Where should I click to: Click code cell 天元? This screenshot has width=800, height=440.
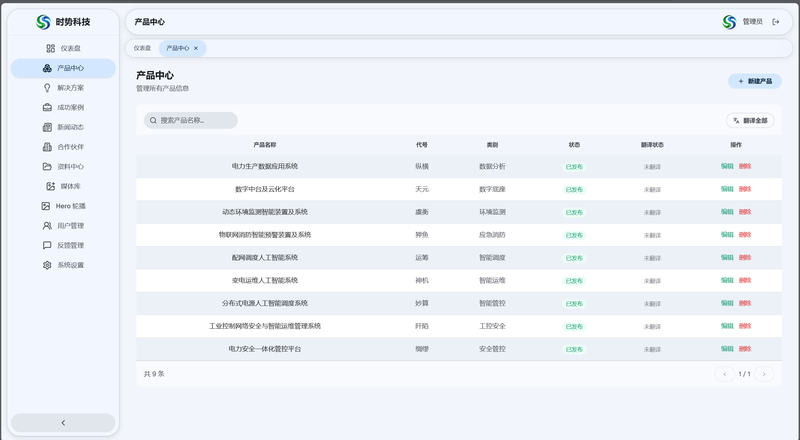click(422, 189)
